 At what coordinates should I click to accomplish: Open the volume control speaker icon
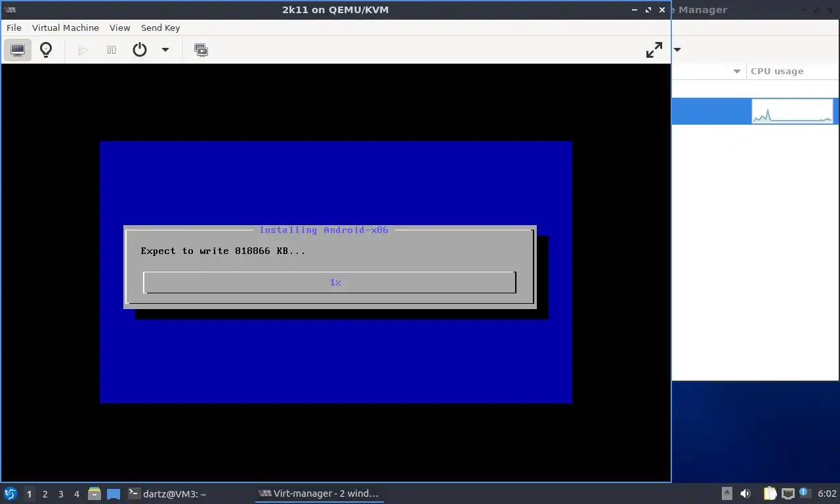pos(745,493)
